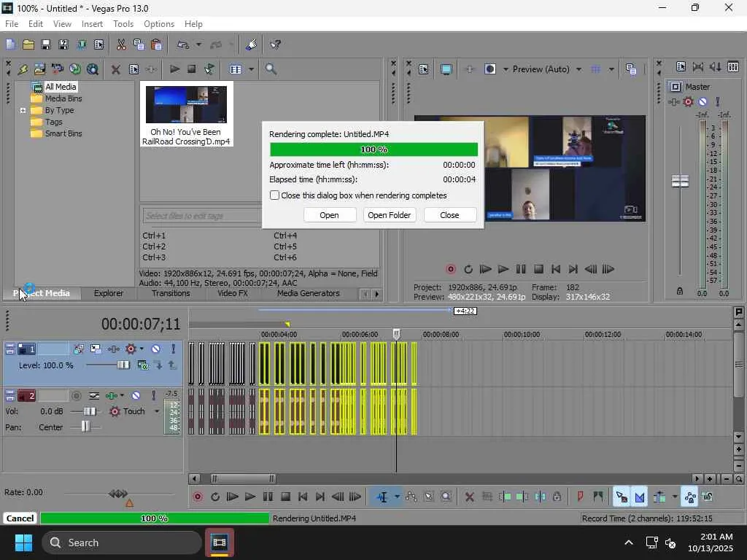Screen dimensions: 747x560
Task: Toggle Enable Snapping in timeline toolbar
Action: (622, 497)
